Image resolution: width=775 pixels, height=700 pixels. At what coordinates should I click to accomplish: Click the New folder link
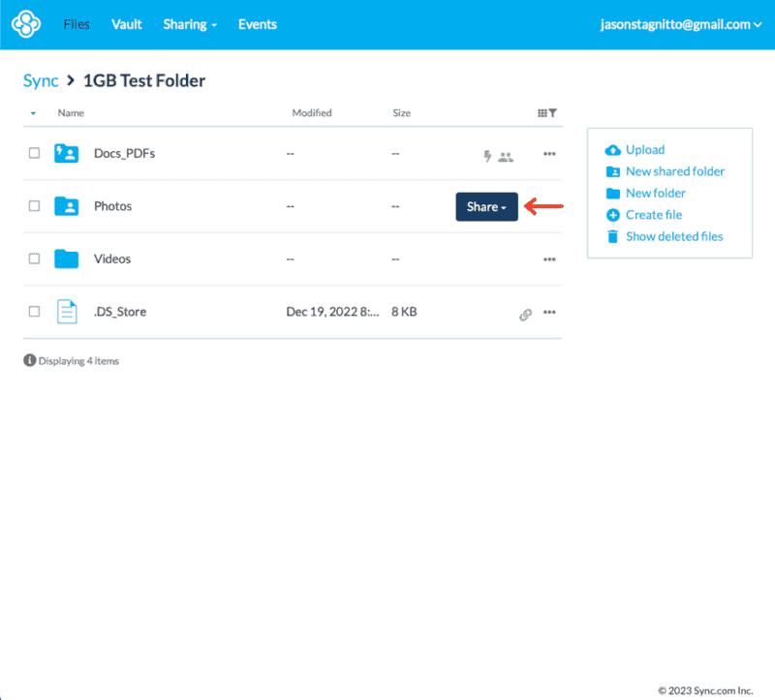tap(655, 193)
